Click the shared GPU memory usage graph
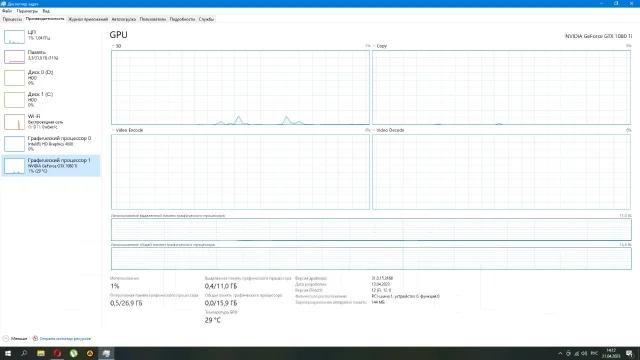 tap(371, 258)
